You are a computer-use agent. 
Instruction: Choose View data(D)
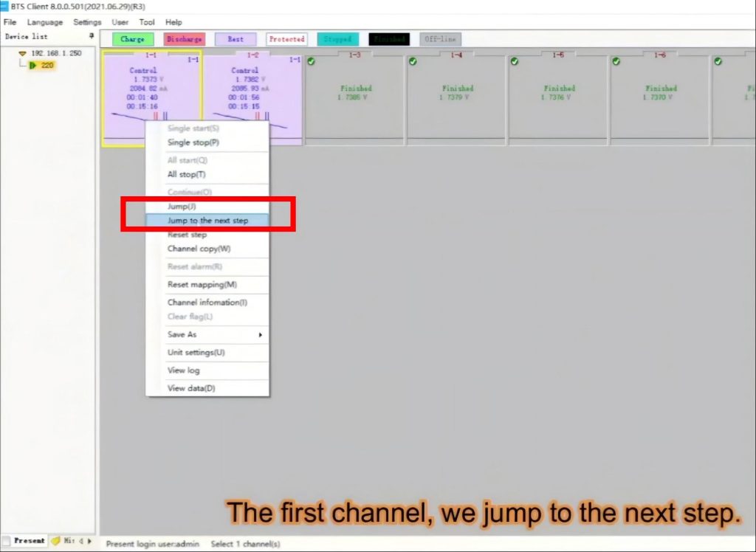(x=207, y=388)
